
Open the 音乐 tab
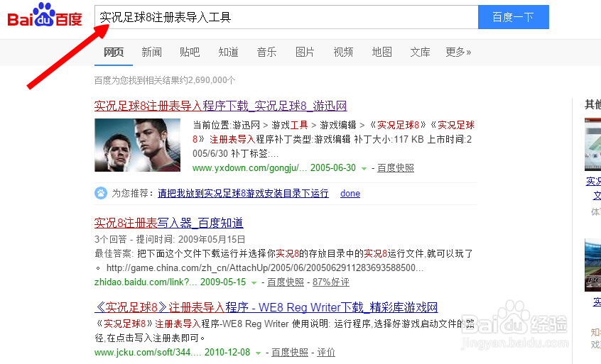[x=266, y=52]
